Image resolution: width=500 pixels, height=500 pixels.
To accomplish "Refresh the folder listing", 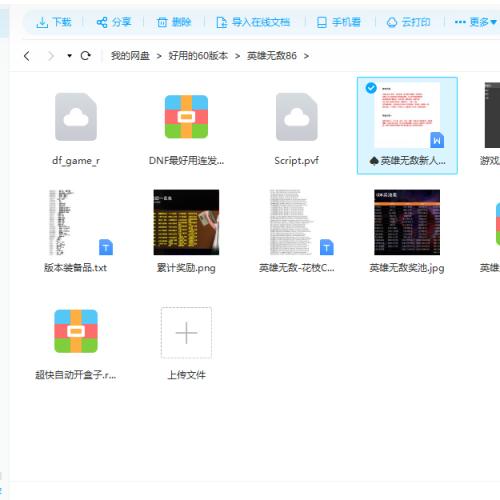I will [x=86, y=56].
